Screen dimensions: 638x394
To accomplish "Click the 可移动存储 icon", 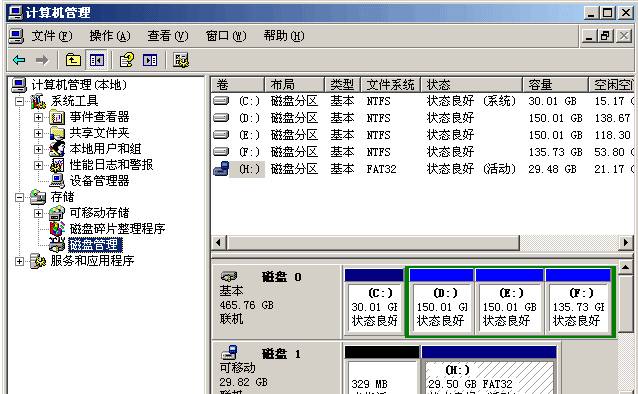I will click(x=57, y=213).
